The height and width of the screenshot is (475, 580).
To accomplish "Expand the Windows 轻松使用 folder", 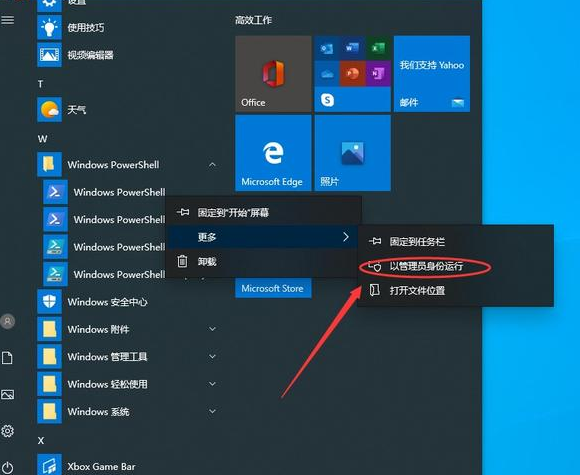I will pos(212,384).
